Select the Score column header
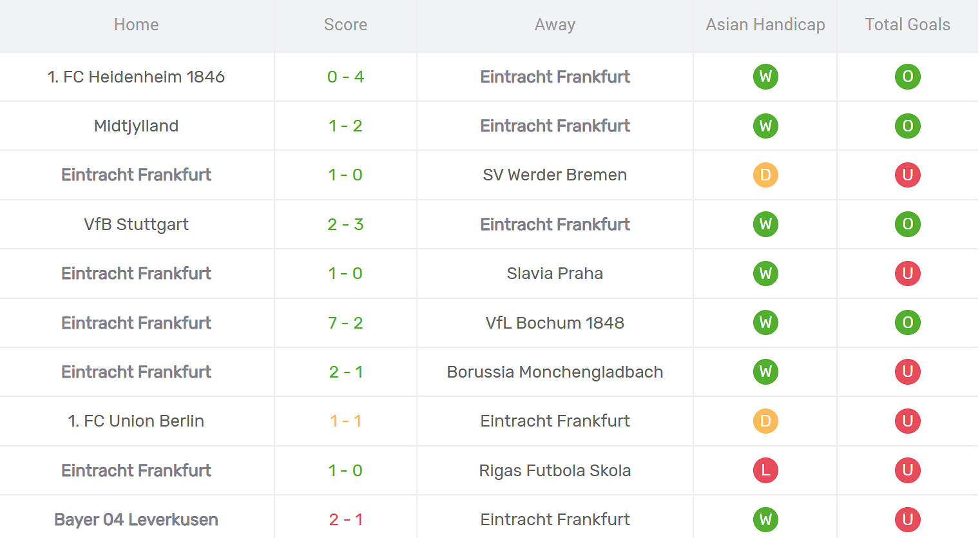Viewport: 980px width, 538px height. 345,24
